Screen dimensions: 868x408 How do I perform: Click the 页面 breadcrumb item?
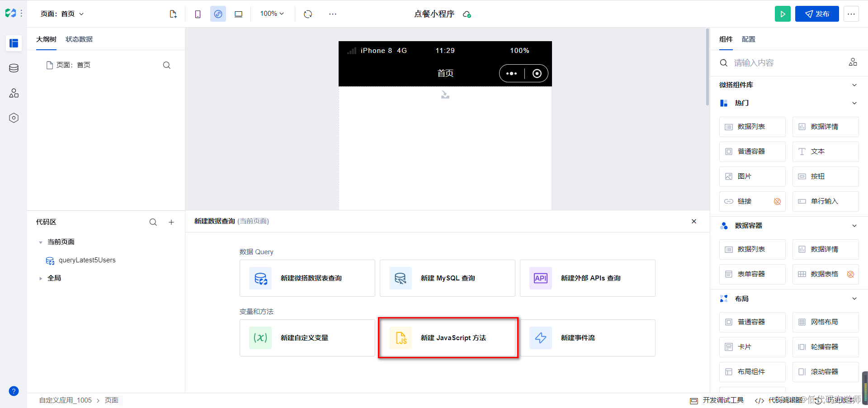[x=112, y=400]
